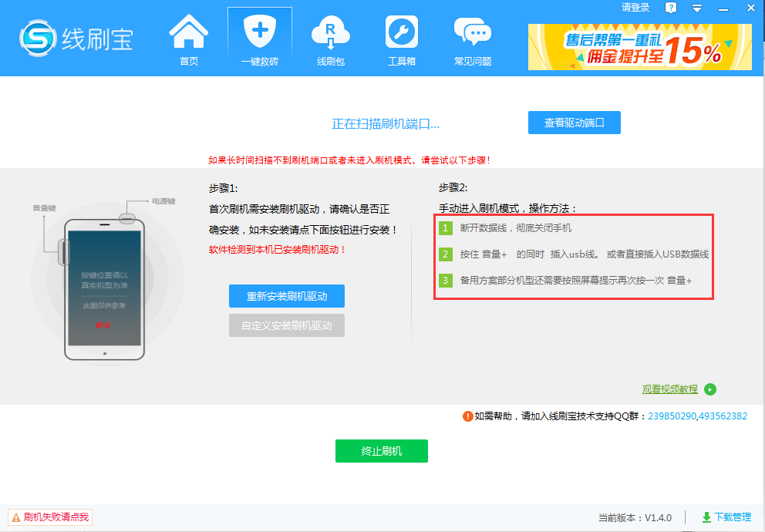Image resolution: width=765 pixels, height=532 pixels.
Task: Select the 一键救砖 one-click repair icon
Action: coord(259,39)
